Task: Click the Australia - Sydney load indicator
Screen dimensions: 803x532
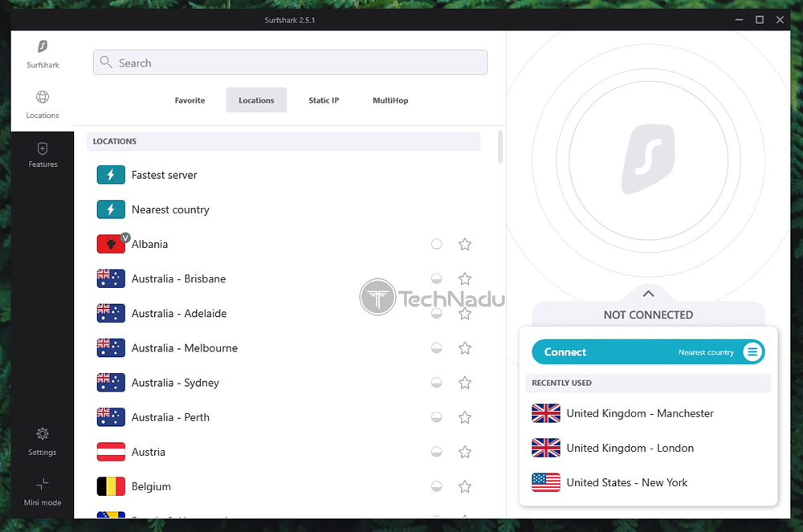Action: tap(436, 383)
